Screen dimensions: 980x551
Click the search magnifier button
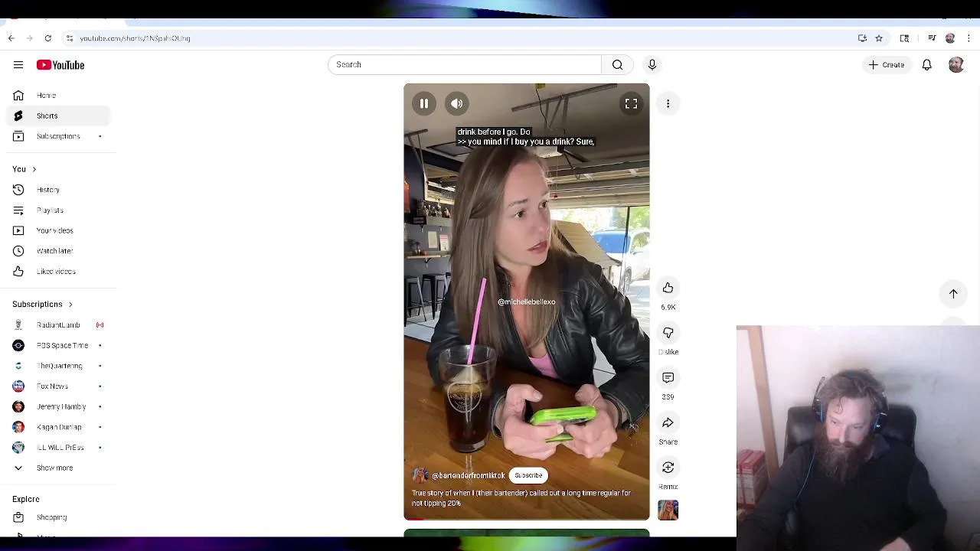pos(617,64)
